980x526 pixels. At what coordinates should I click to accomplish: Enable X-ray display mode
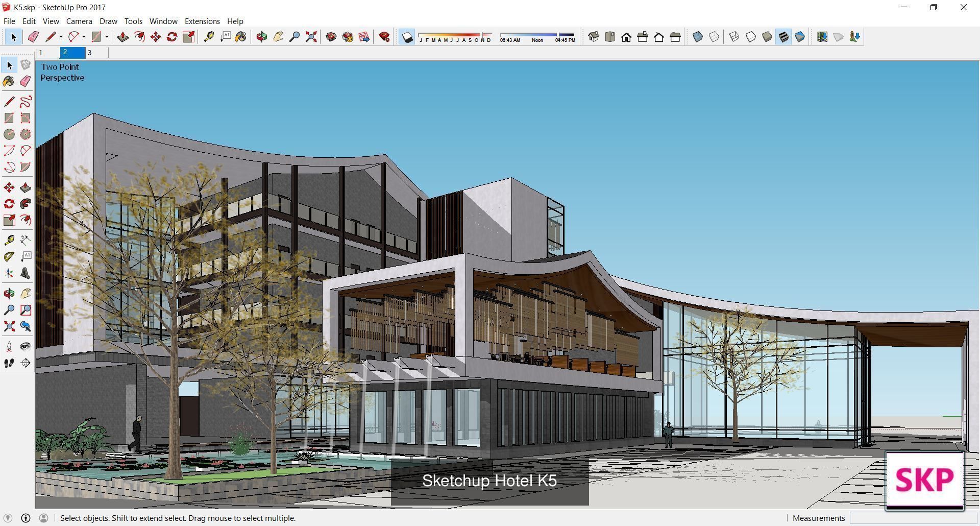point(698,37)
